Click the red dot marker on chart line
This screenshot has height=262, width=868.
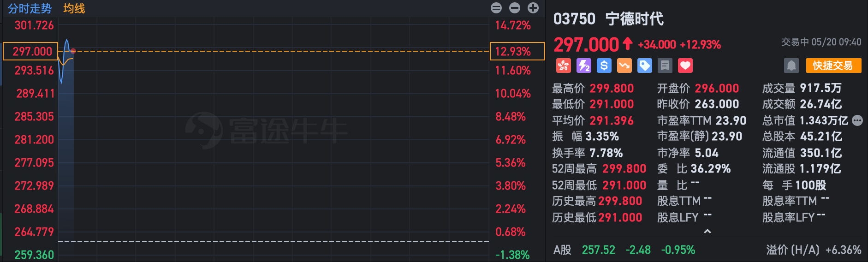73,51
